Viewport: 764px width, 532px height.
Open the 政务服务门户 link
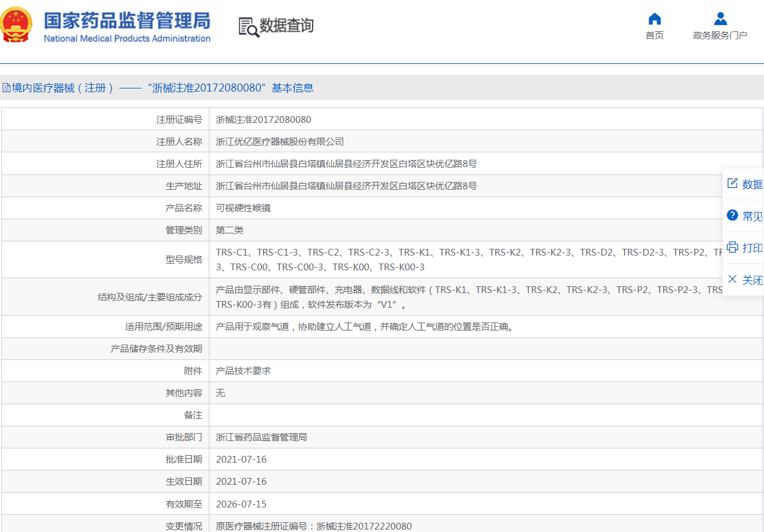click(720, 35)
